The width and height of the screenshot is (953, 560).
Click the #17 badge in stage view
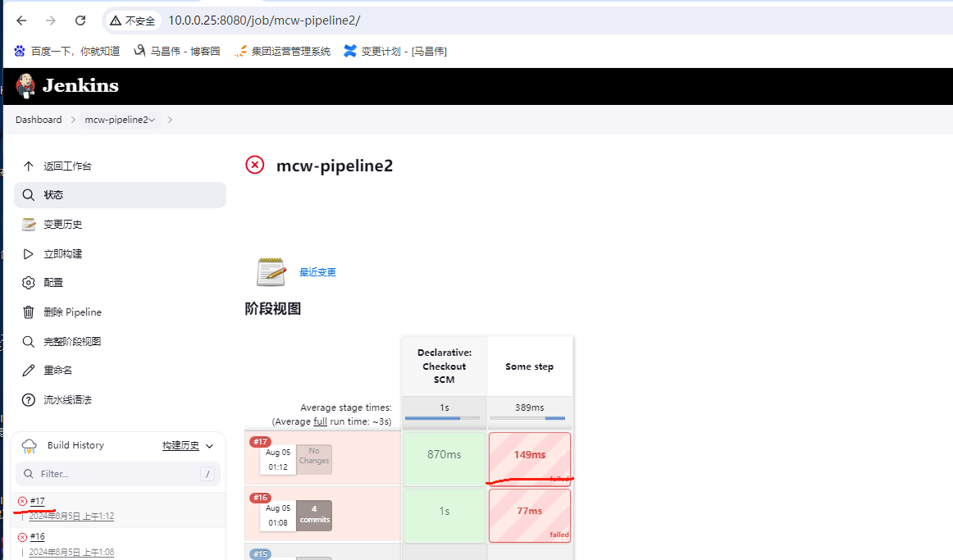point(260,442)
